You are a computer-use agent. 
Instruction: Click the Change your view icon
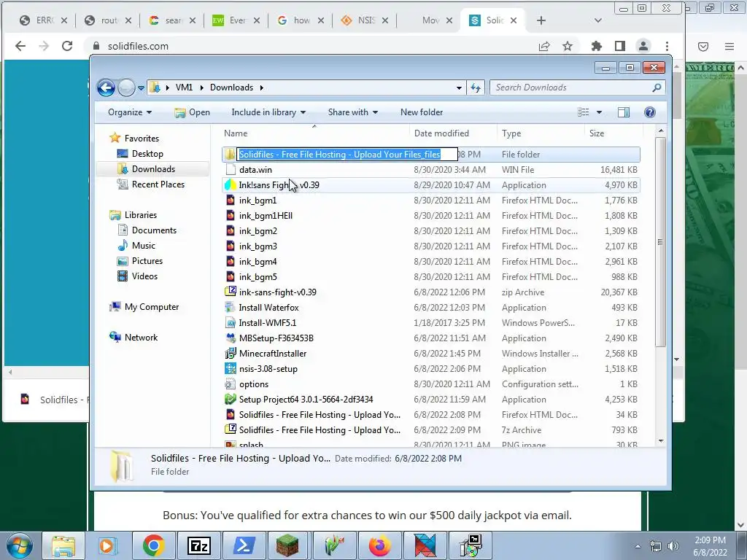584,112
